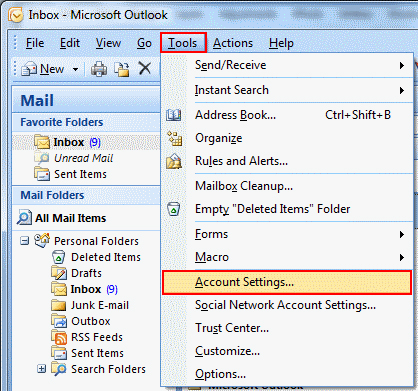Open the Actions menu
The width and height of the screenshot is (418, 391).
(233, 43)
